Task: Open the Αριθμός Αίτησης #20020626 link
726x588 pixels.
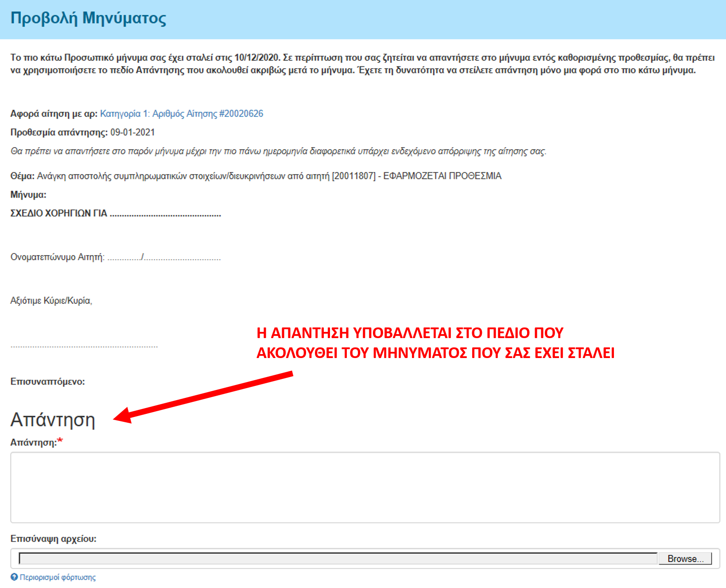Action: (182, 114)
